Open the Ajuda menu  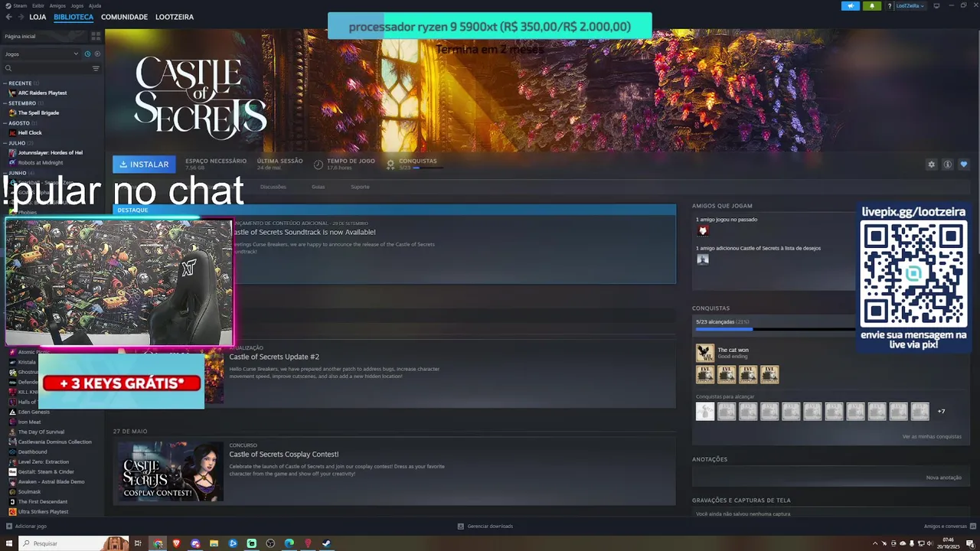coord(95,5)
